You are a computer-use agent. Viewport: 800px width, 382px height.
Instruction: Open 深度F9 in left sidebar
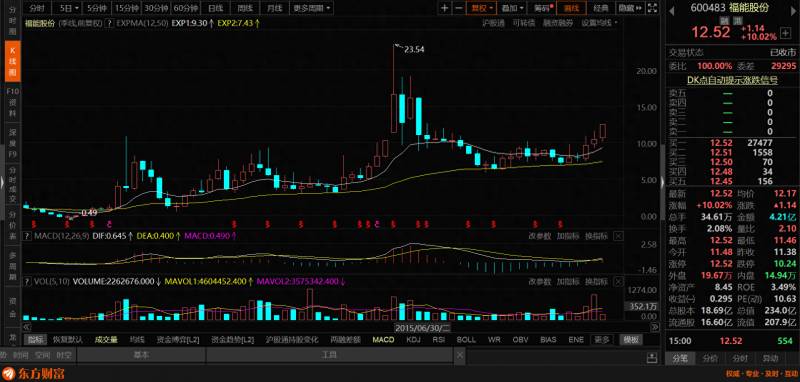[13, 142]
